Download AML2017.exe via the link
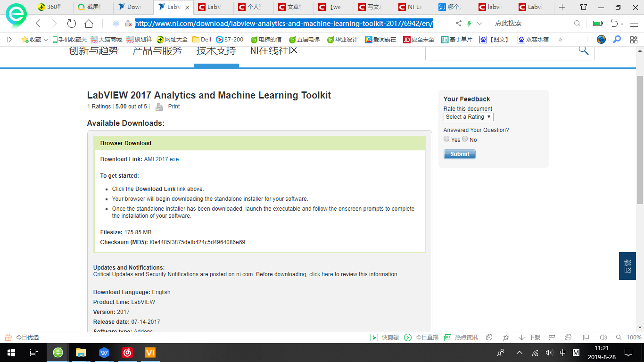644x362 pixels. click(x=161, y=159)
